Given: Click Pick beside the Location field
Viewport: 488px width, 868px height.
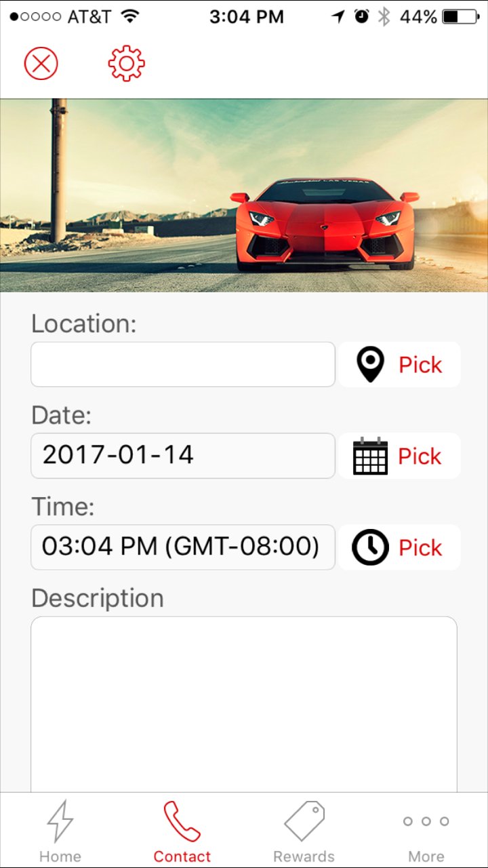Looking at the screenshot, I should tap(420, 365).
